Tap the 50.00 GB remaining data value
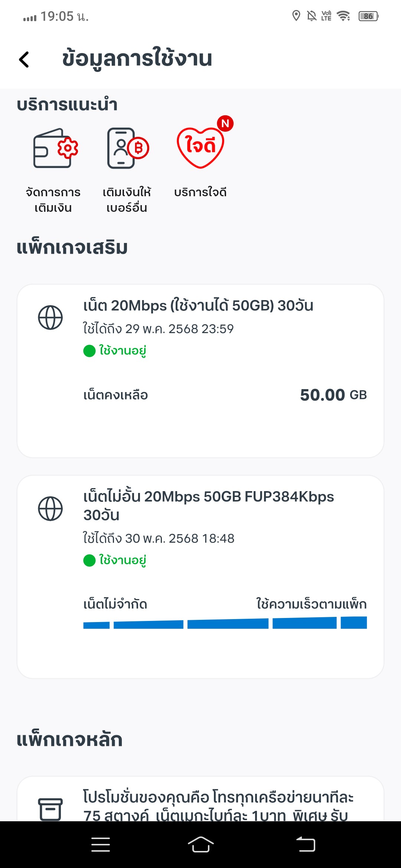Image resolution: width=401 pixels, height=868 pixels. coord(333,395)
